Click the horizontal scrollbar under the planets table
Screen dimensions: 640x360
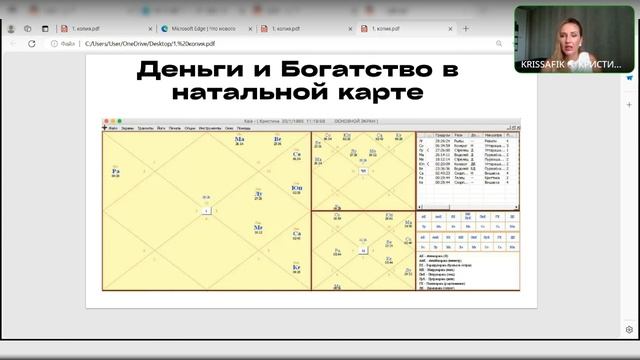click(x=468, y=207)
